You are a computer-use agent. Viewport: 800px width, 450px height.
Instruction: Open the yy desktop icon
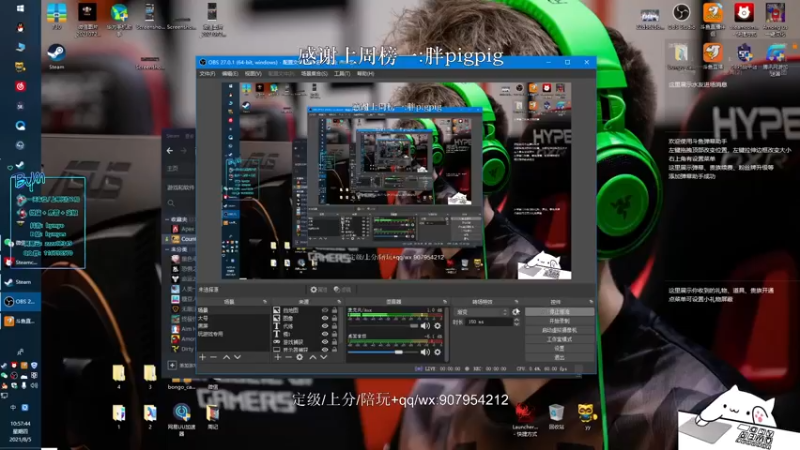pos(587,416)
